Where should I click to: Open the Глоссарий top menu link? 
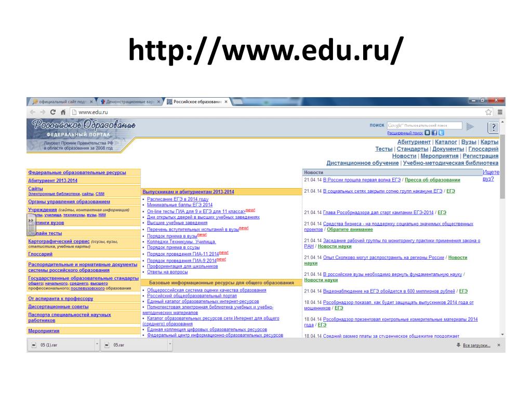tap(483, 149)
